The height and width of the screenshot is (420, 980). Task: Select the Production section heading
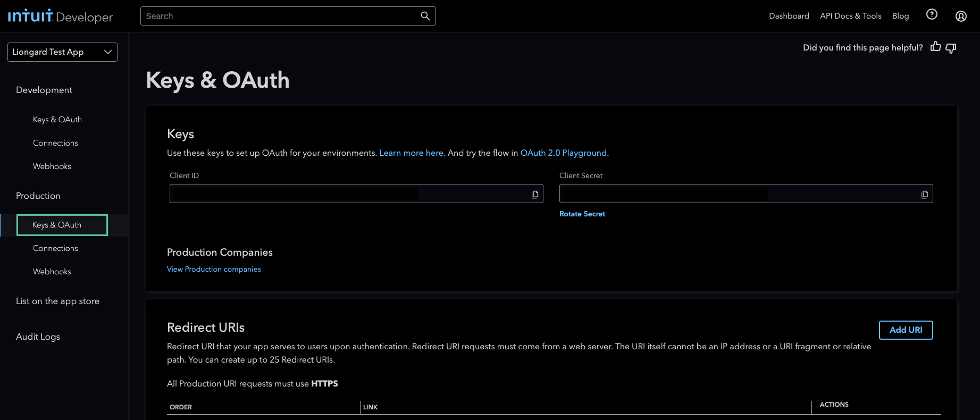38,196
